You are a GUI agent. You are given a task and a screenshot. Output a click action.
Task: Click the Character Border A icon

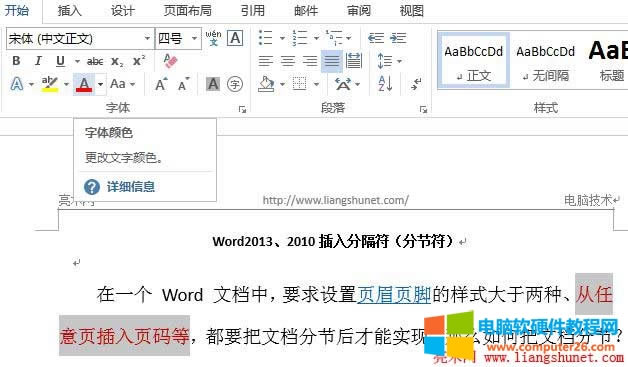tap(235, 38)
